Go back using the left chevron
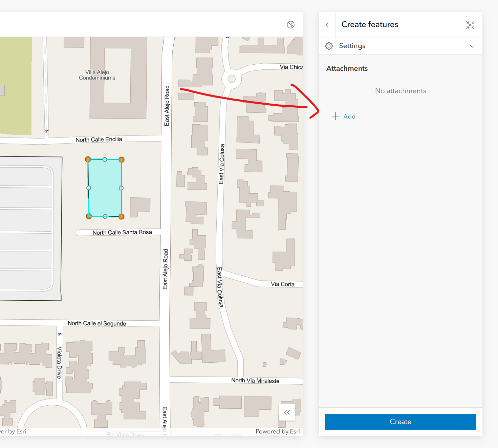Screen dimensions: 498x448 327,25
